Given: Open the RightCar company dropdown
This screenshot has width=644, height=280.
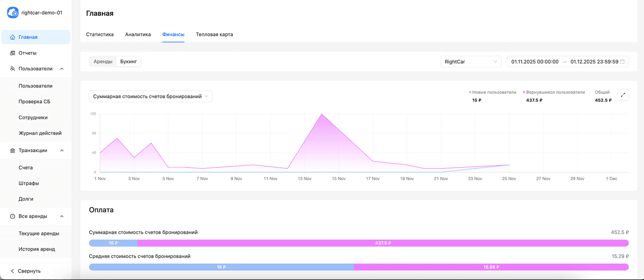Looking at the screenshot, I should [x=471, y=62].
